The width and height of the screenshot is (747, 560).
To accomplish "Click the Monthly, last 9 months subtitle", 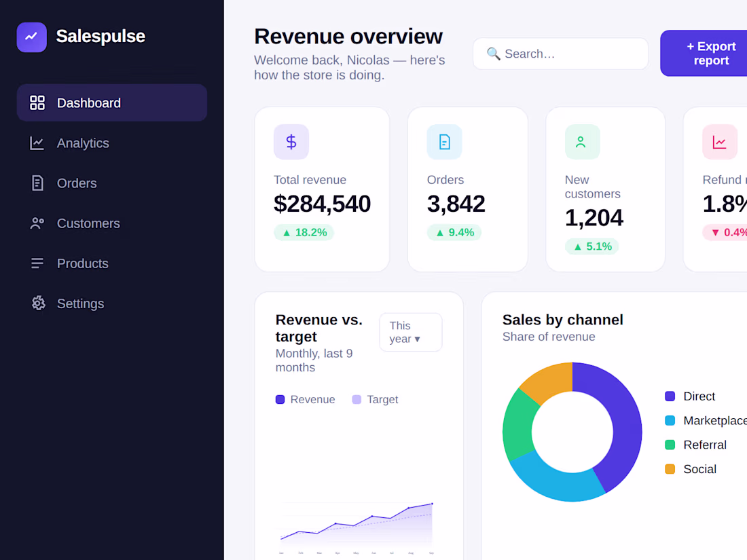I will pyautogui.click(x=314, y=360).
